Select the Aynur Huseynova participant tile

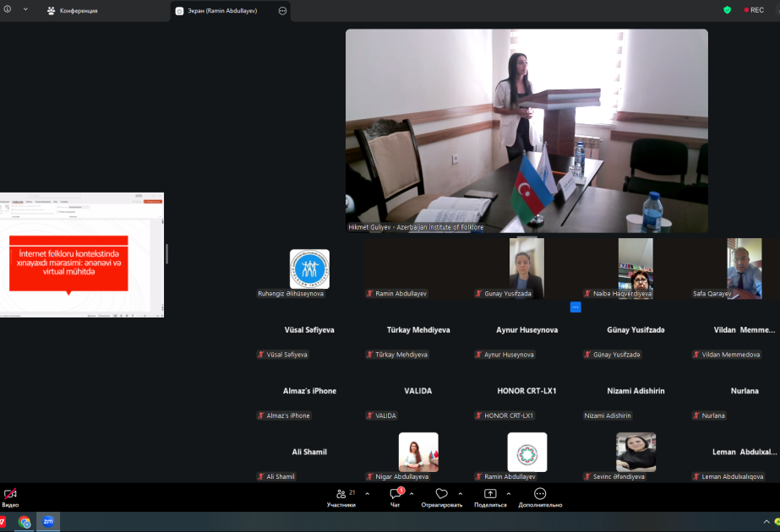[x=526, y=330]
